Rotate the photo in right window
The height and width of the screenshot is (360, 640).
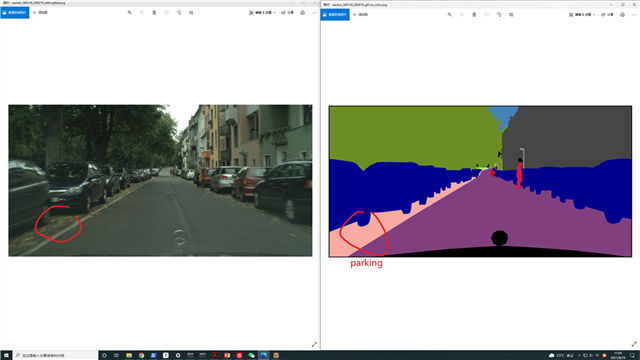click(x=499, y=15)
